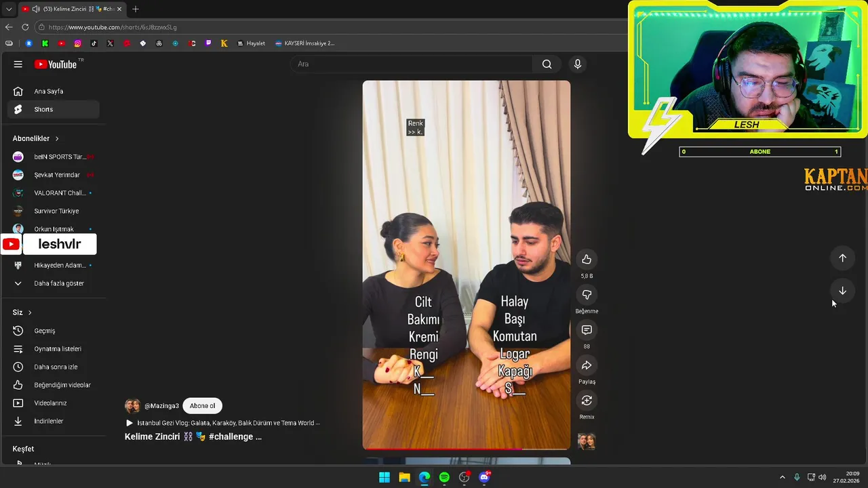Image resolution: width=868 pixels, height=488 pixels.
Task: Click the browser address bar URL
Action: (113, 27)
